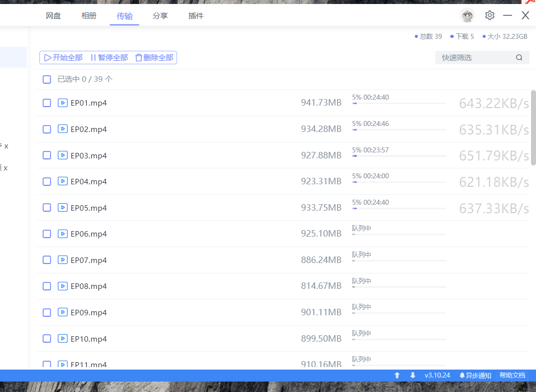Delete all transfers with 删除全部
This screenshot has width=536, height=392.
point(154,57)
